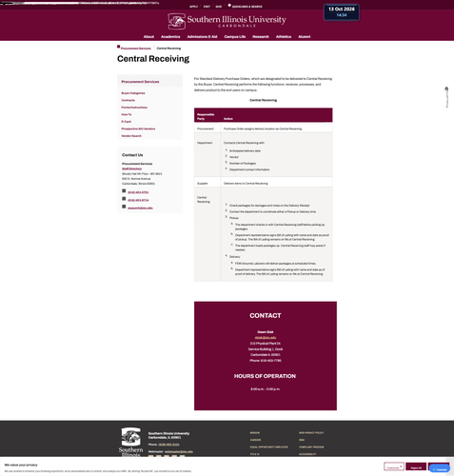The image size is (454, 476).
Task: Open Prospective SIU Vendors in the sidebar
Action: click(138, 129)
